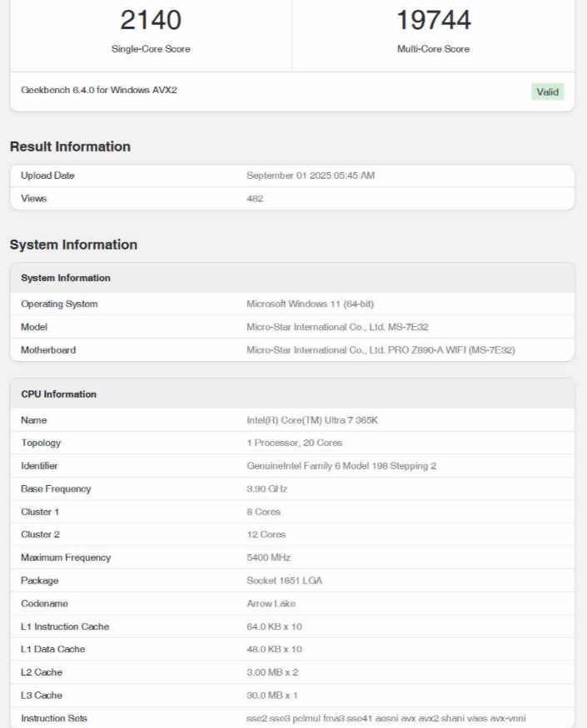The height and width of the screenshot is (728, 587).
Task: Click the Operating System label
Action: tap(59, 305)
